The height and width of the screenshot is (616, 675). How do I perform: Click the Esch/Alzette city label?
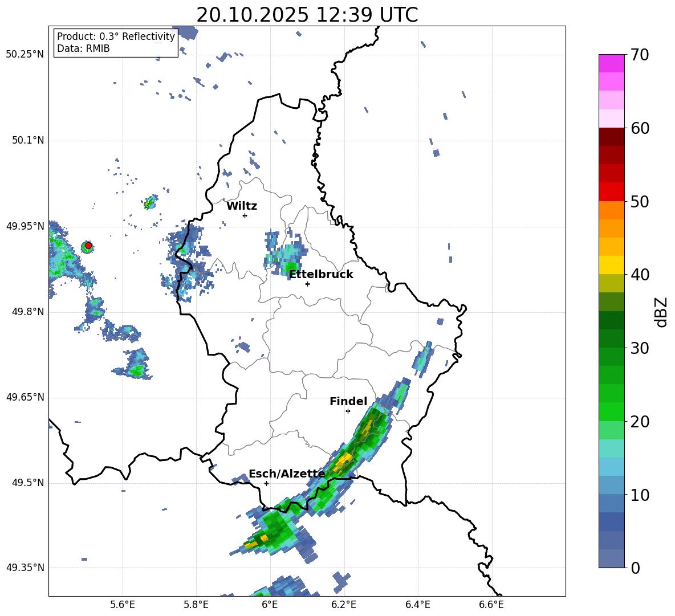287,474
